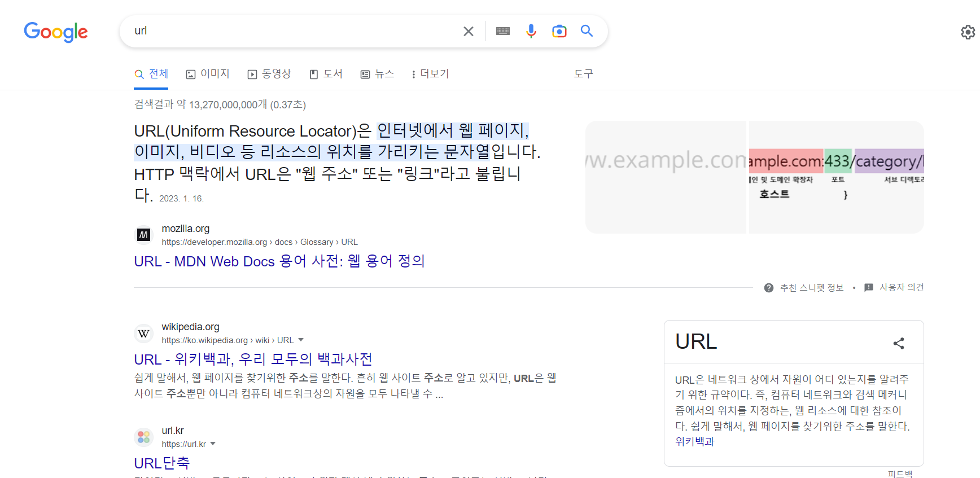Switch to the 이미지 tab
The width and height of the screenshot is (980, 478).
(x=208, y=74)
